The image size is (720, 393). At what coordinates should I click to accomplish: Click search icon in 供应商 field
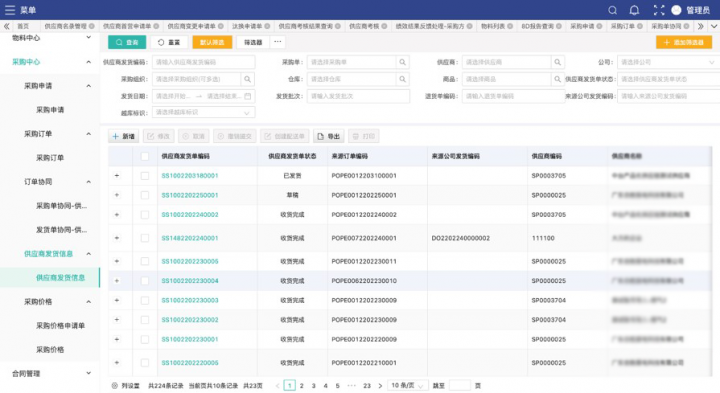pyautogui.click(x=557, y=62)
